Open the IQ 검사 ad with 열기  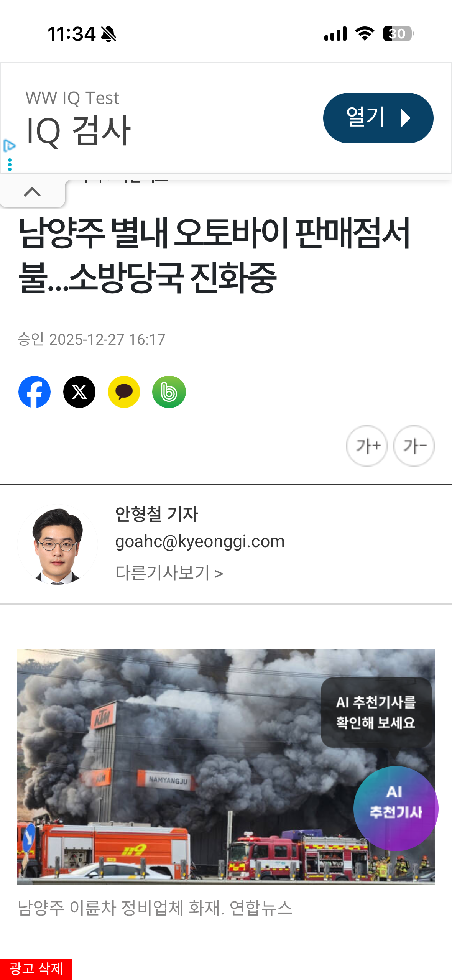point(378,118)
